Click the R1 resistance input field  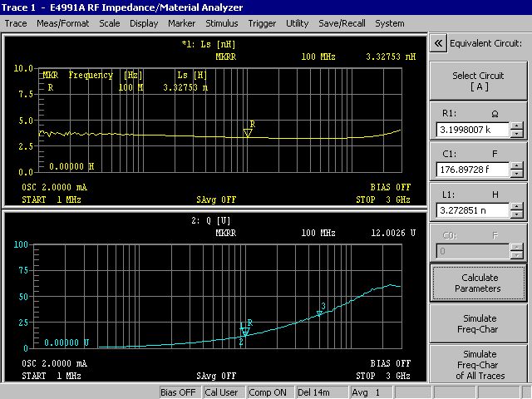pos(472,131)
